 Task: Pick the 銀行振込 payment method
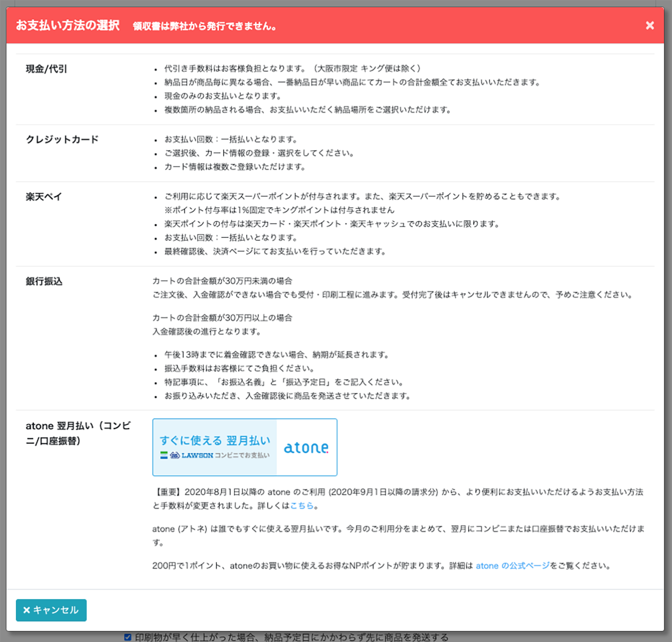(x=44, y=281)
